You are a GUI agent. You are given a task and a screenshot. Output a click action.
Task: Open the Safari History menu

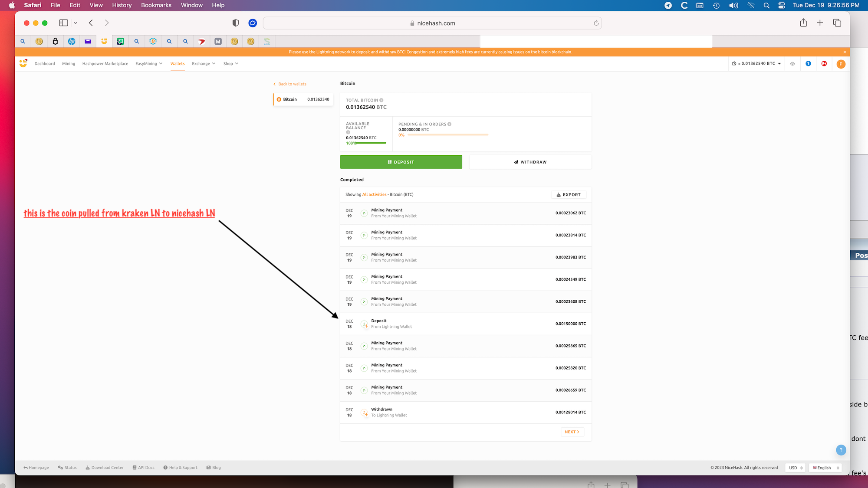coord(122,5)
